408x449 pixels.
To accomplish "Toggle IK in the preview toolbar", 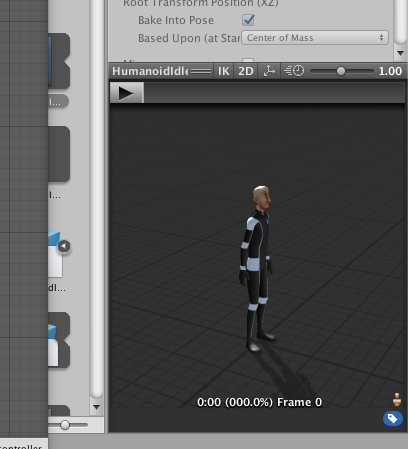I will pyautogui.click(x=223, y=71).
